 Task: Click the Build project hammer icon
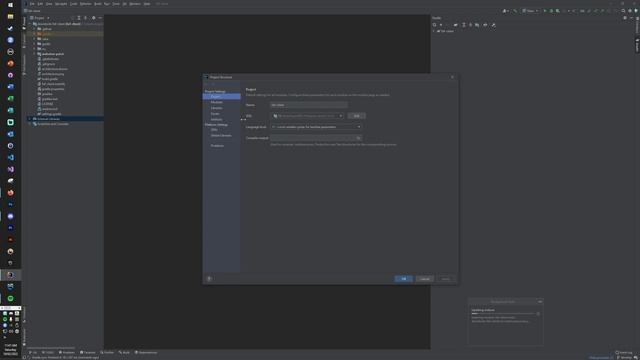click(x=515, y=11)
